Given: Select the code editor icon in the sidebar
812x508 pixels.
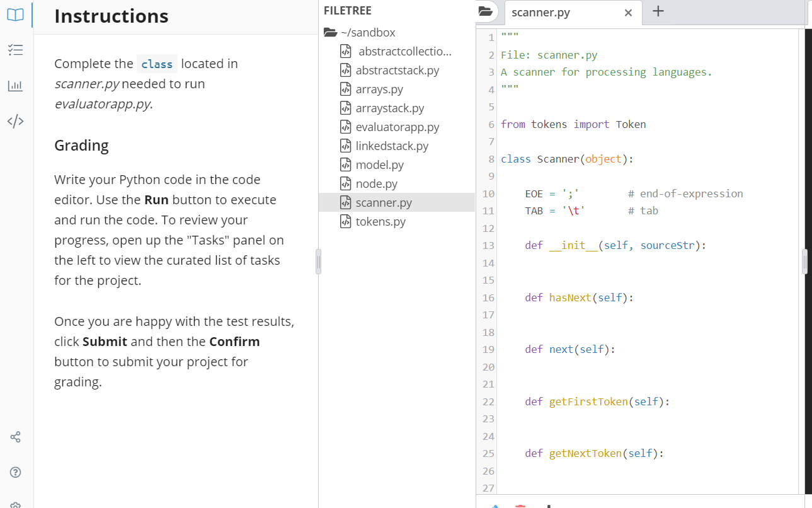Looking at the screenshot, I should click(15, 121).
